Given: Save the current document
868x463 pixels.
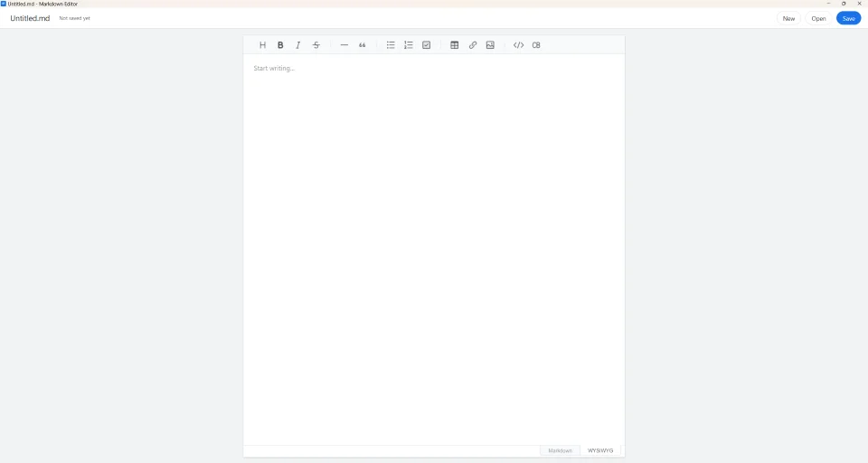Looking at the screenshot, I should [849, 18].
